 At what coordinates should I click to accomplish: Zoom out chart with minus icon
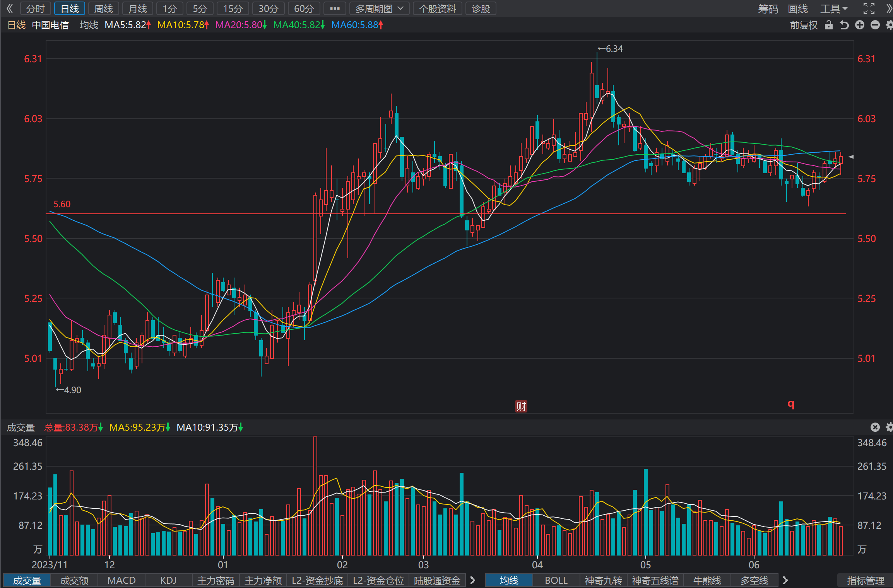875,25
